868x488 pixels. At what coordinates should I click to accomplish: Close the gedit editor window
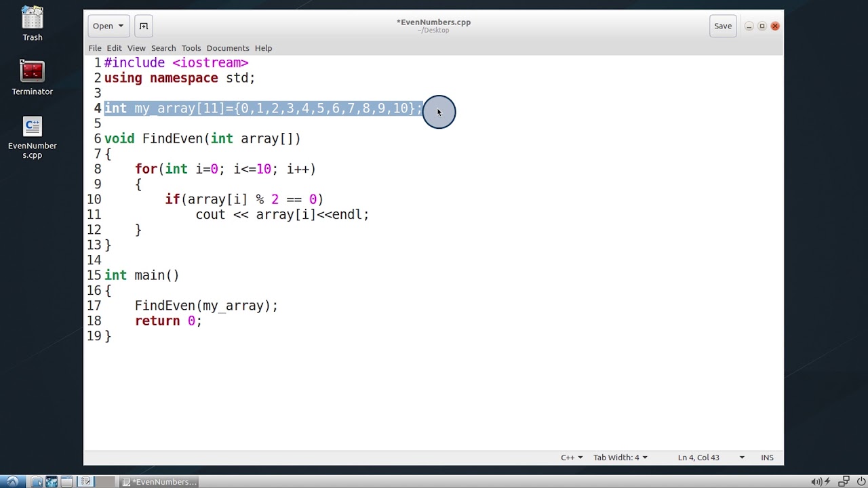click(775, 26)
